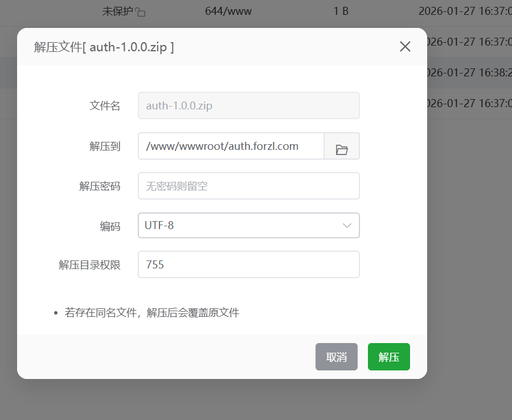
Task: Click the unprotected lock icon next to 未保护
Action: [x=141, y=11]
